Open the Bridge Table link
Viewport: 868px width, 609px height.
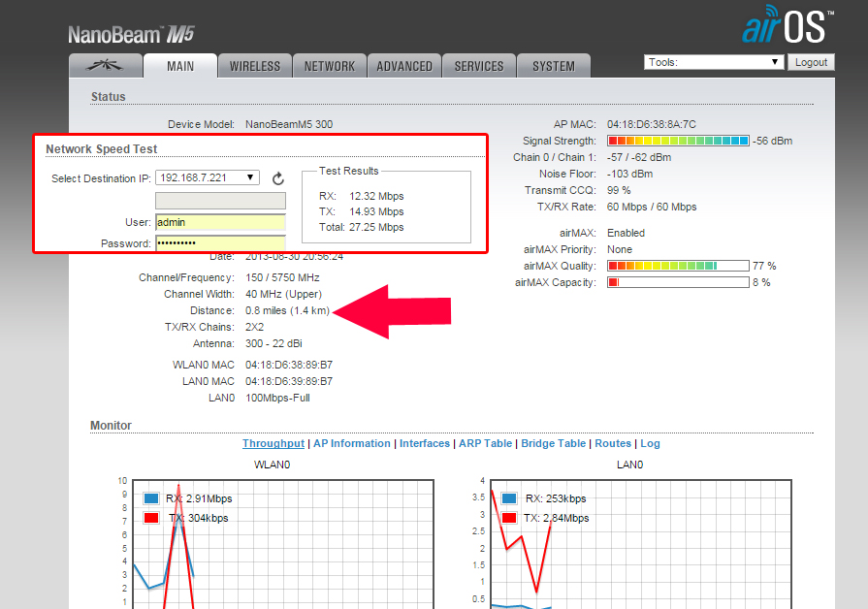point(553,443)
